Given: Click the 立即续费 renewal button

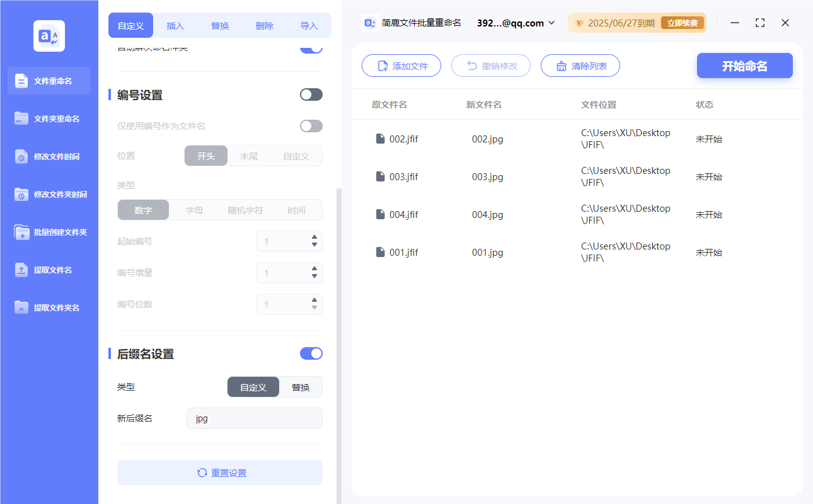Looking at the screenshot, I should 683,22.
